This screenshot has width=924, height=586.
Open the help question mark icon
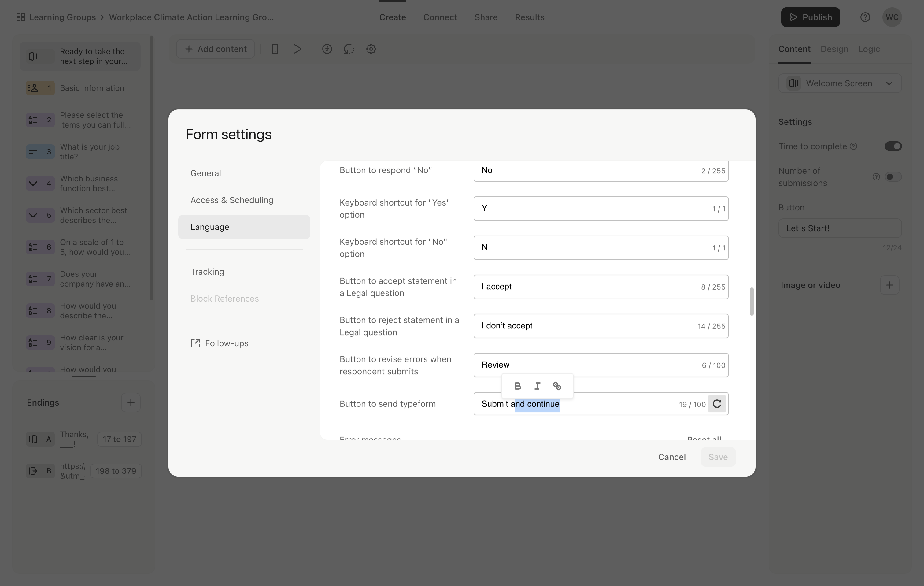click(x=865, y=17)
